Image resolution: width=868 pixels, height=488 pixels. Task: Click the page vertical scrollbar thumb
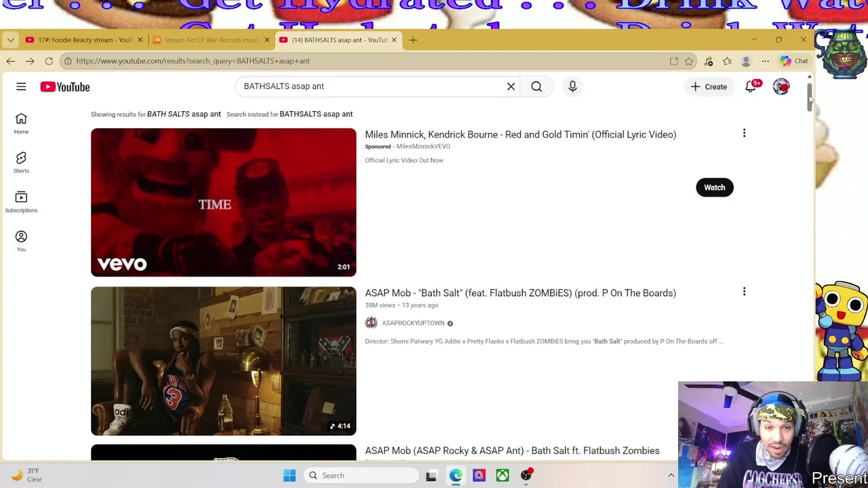[809, 98]
